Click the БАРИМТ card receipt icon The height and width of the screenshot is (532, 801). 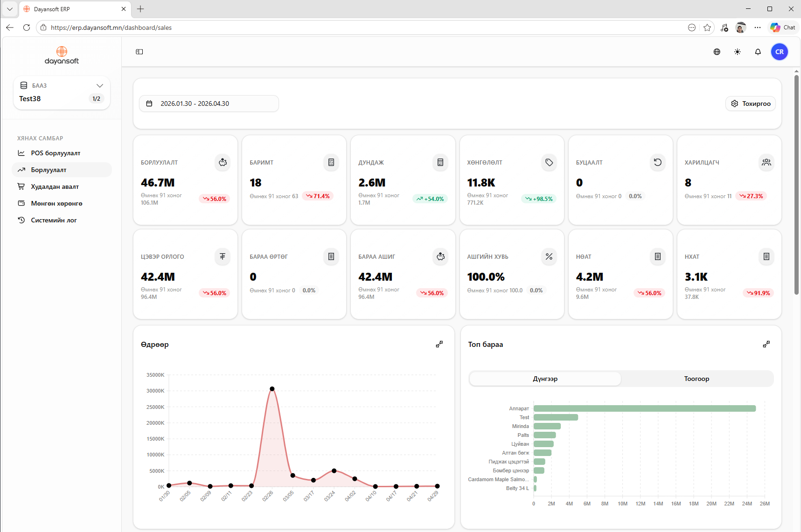pos(331,162)
